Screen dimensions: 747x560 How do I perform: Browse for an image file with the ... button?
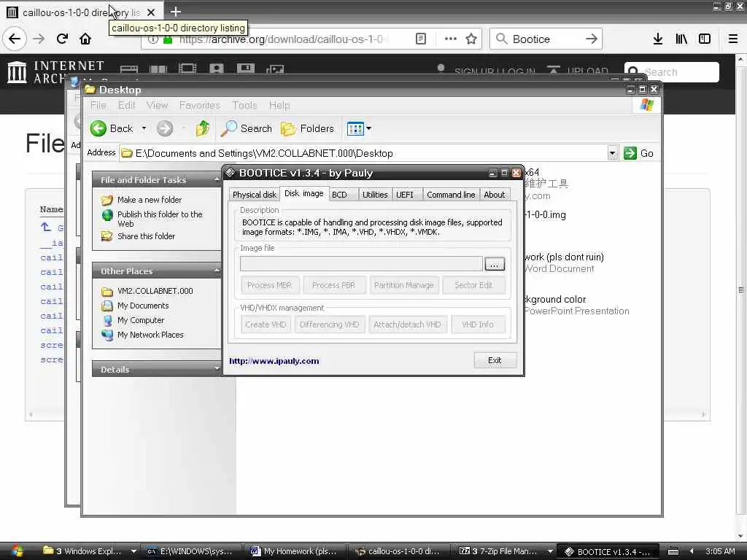(x=495, y=264)
